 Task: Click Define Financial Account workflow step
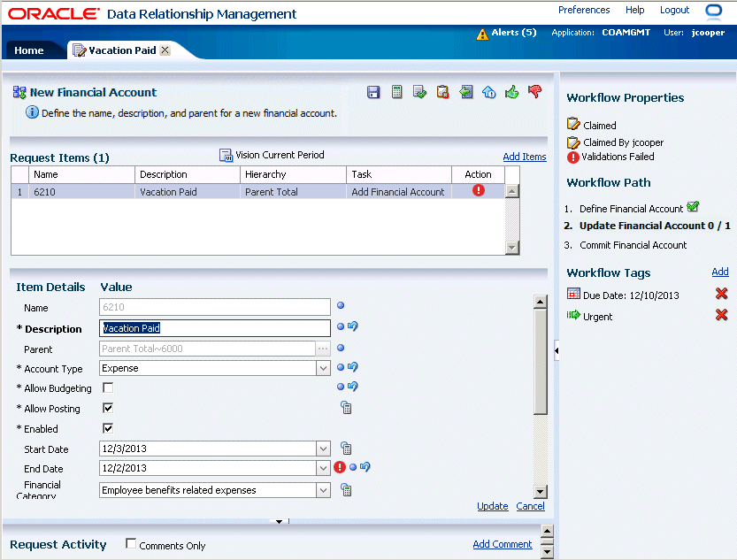pyautogui.click(x=631, y=209)
